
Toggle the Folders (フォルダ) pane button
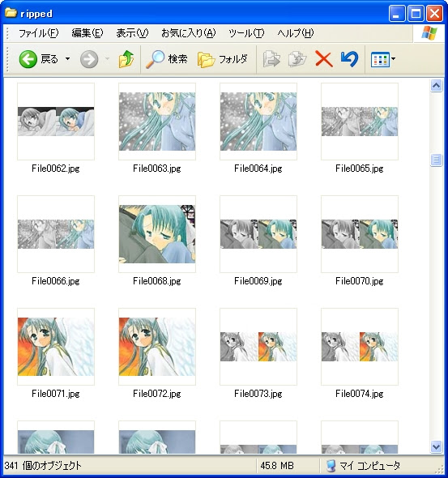[223, 59]
